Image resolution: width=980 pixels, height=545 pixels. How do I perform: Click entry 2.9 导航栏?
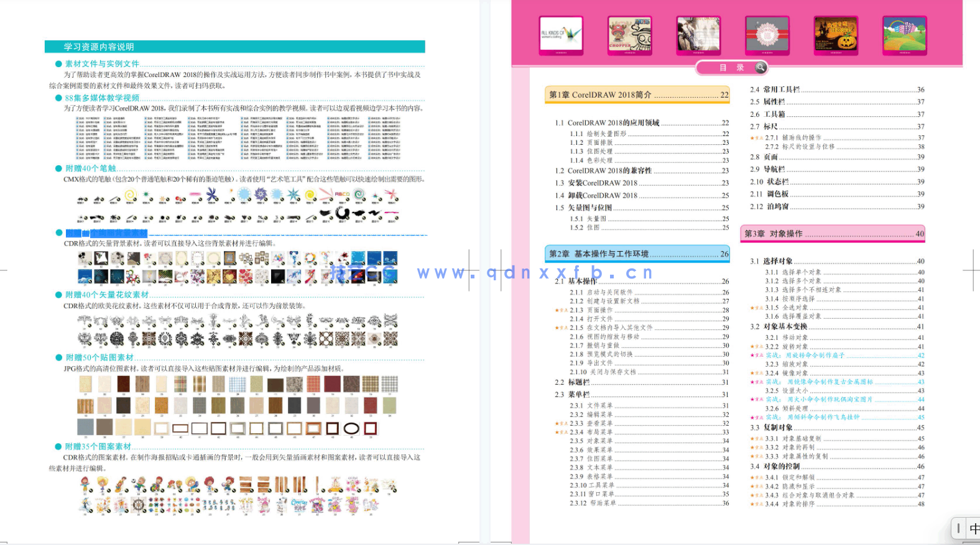click(x=837, y=169)
